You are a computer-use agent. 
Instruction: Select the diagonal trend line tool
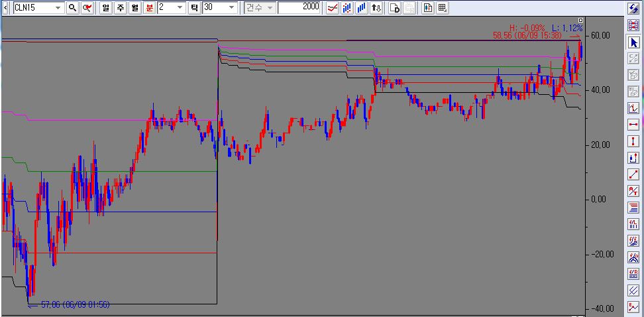633,174
